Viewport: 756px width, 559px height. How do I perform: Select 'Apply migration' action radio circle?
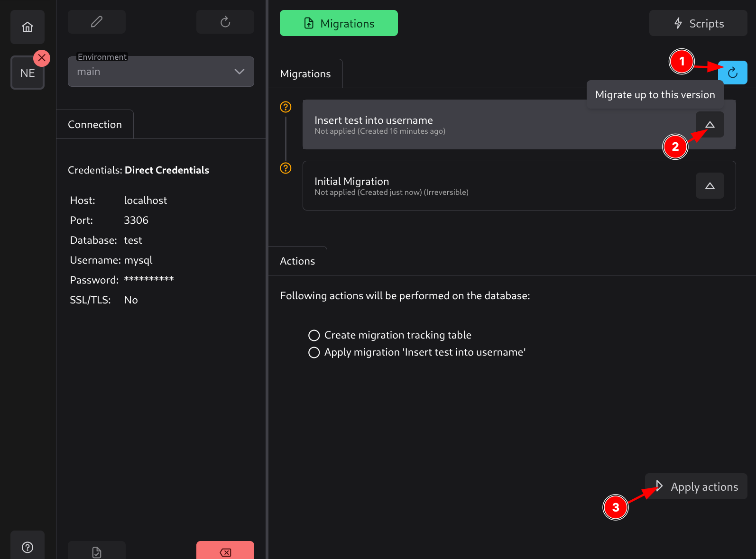click(x=314, y=353)
